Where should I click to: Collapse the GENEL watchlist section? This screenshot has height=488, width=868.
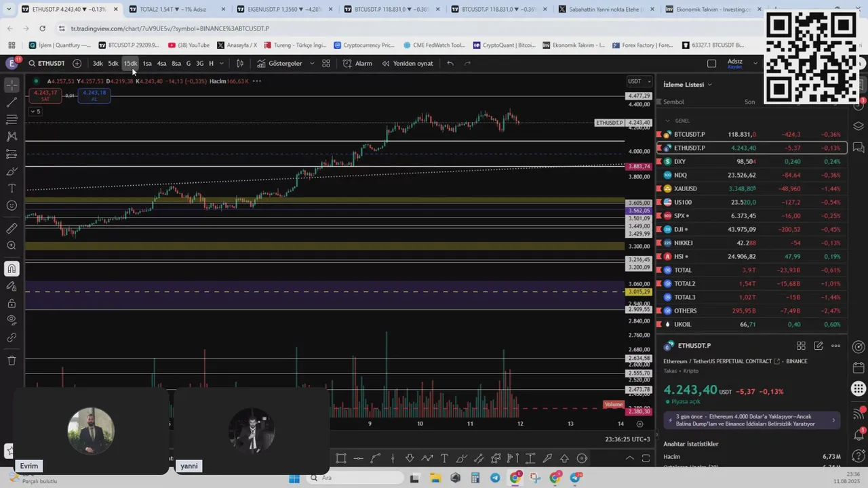[x=667, y=121]
